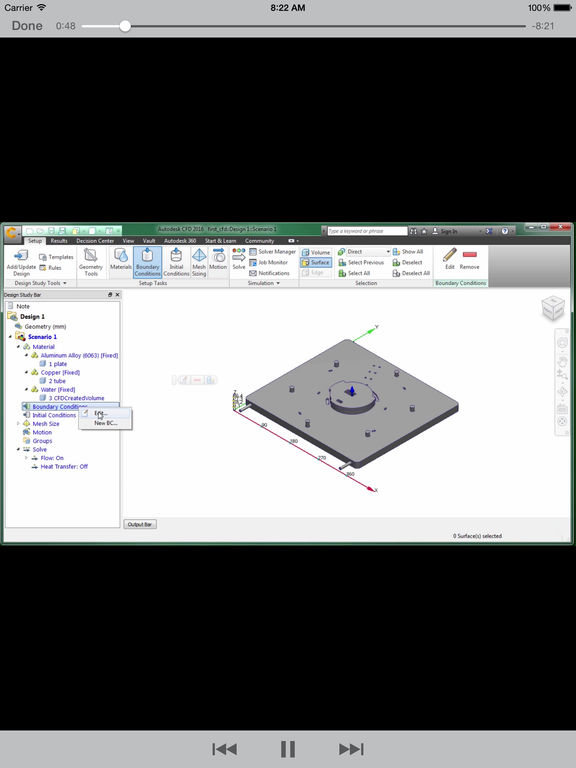This screenshot has height=768, width=576.
Task: Select Design 1 tree node
Action: point(32,316)
